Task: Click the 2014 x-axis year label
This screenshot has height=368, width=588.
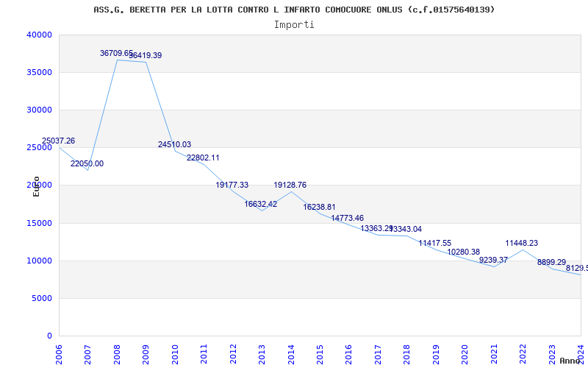Action: pyautogui.click(x=290, y=354)
